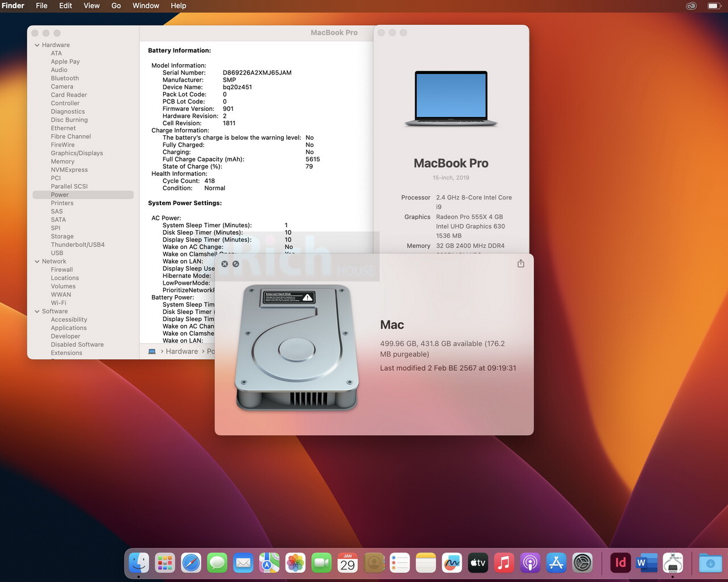Launch FaceTime from the Dock
Screen dimensions: 728x582
321,563
